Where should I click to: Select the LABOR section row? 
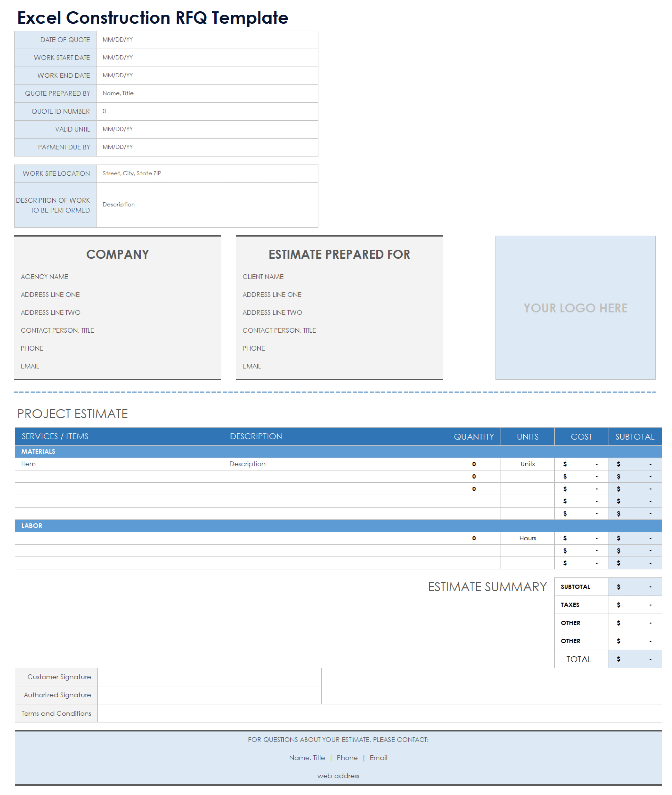(x=338, y=526)
